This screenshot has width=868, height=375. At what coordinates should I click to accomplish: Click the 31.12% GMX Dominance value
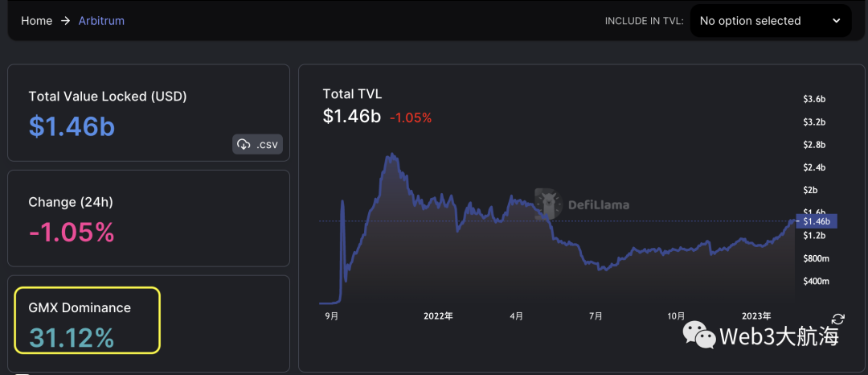click(x=72, y=338)
